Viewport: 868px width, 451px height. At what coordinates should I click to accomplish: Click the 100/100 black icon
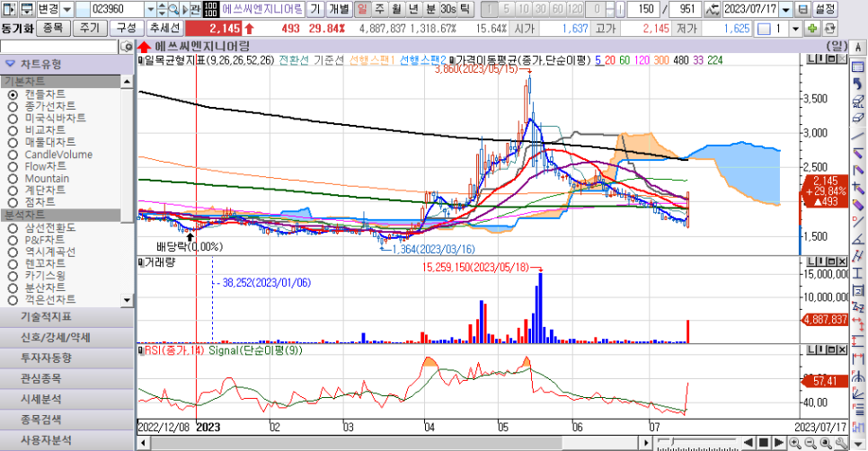pos(210,9)
